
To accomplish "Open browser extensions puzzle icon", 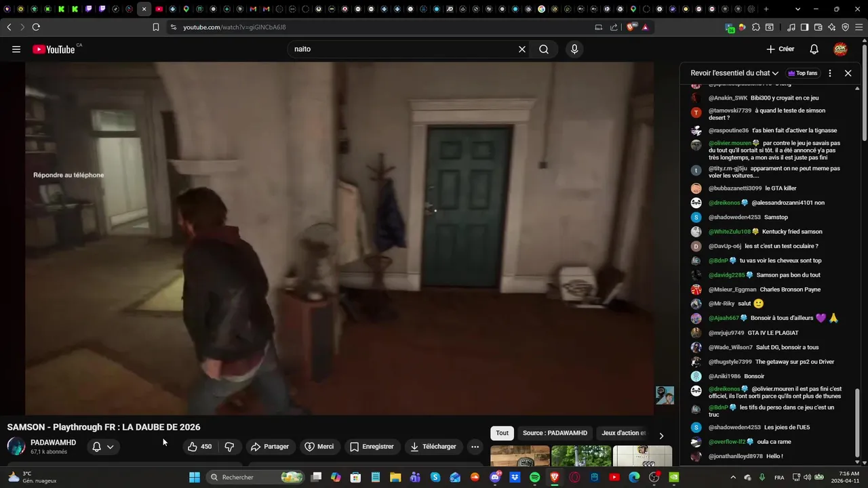I will (756, 27).
